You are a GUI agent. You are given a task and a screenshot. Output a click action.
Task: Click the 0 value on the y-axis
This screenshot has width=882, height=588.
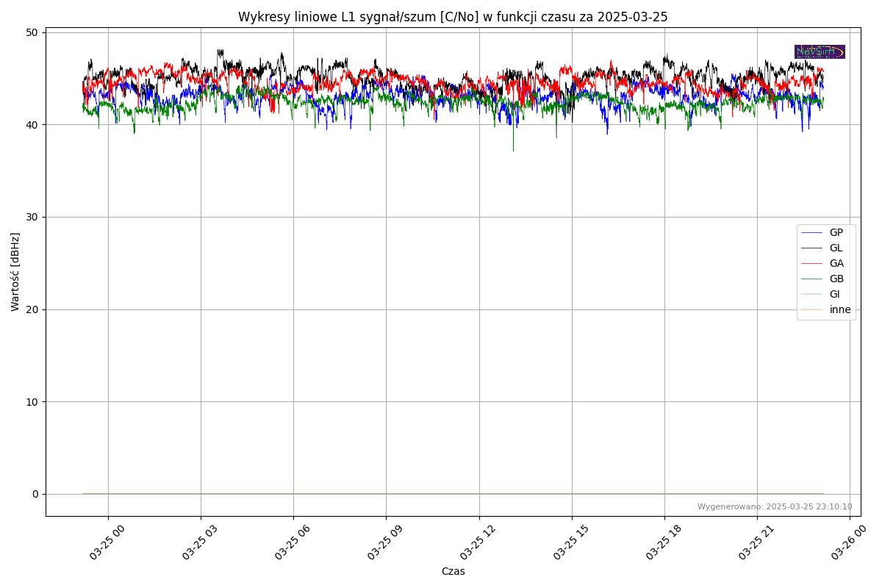point(35,494)
